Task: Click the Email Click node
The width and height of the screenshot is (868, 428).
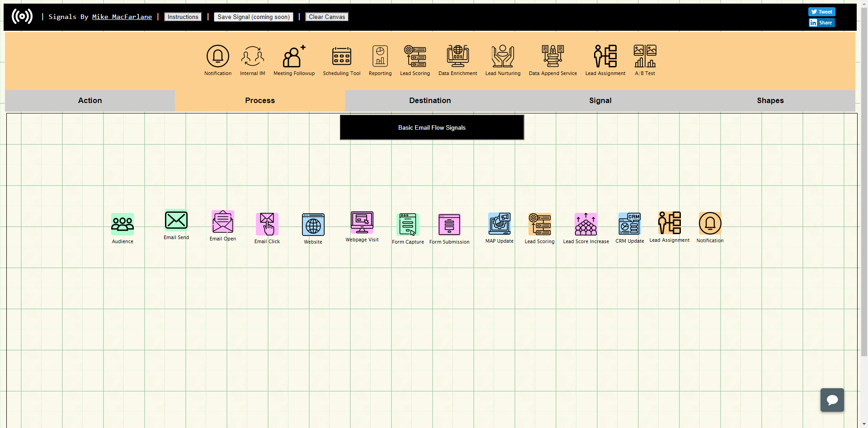Action: (267, 224)
